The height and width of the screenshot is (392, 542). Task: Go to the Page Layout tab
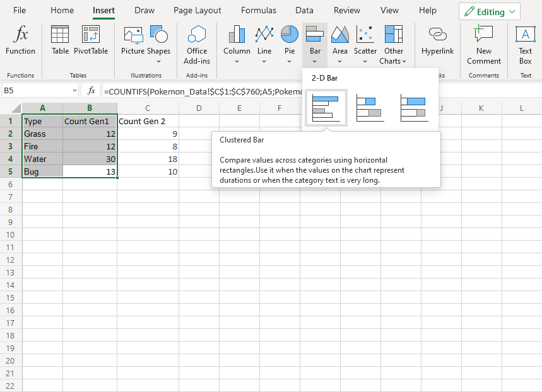197,11
